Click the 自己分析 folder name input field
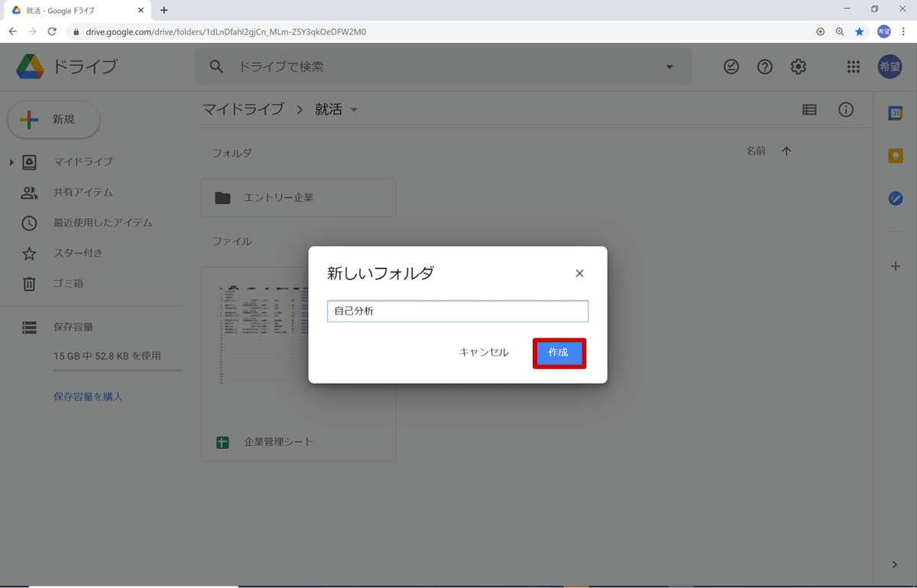Image resolution: width=917 pixels, height=588 pixels. pyautogui.click(x=457, y=311)
